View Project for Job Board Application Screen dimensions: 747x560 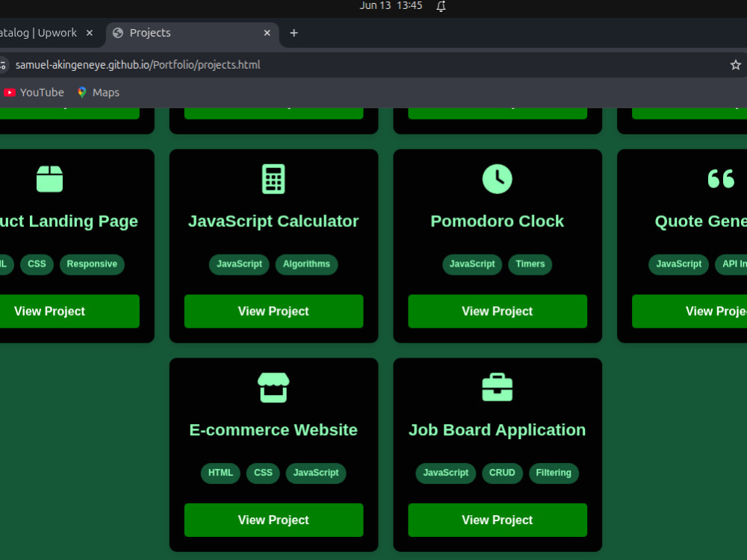coord(498,520)
